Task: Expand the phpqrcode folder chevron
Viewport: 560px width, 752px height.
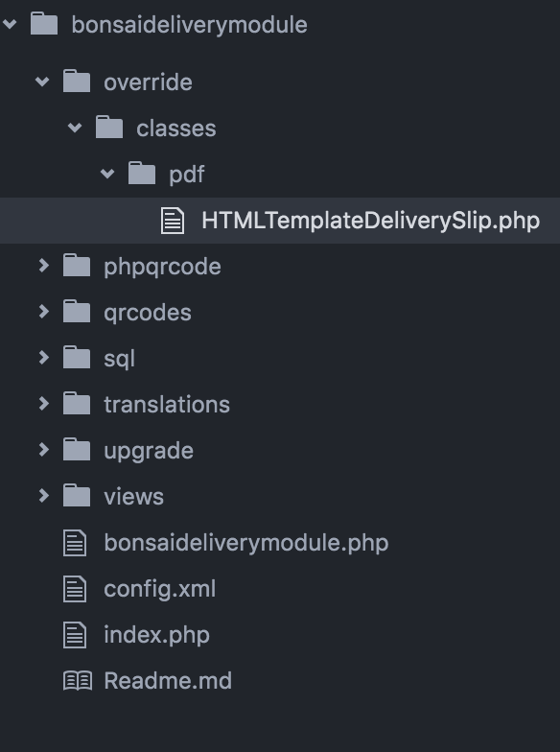Action: point(44,266)
